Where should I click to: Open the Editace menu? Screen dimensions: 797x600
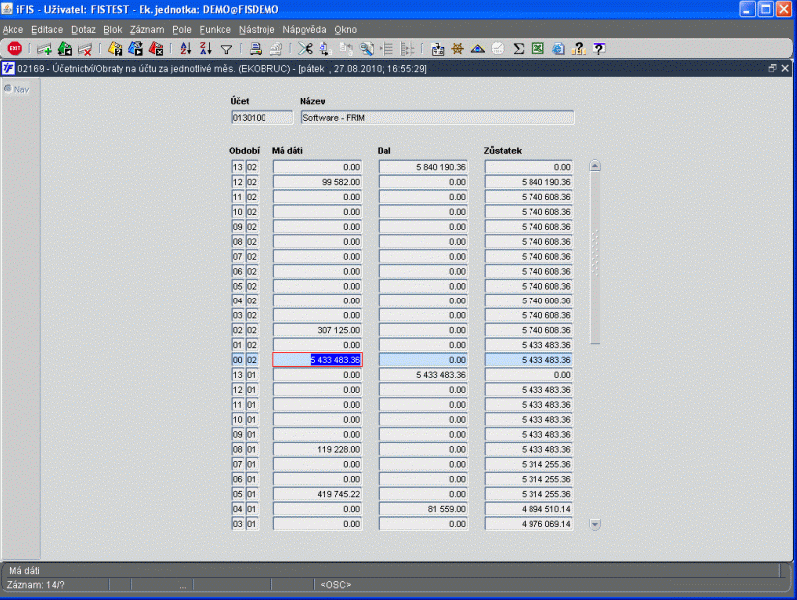pos(47,29)
